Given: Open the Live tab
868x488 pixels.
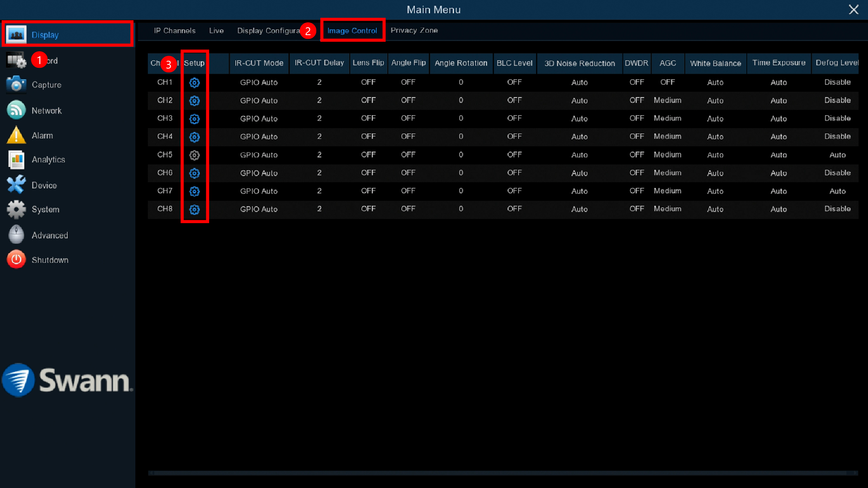Looking at the screenshot, I should coord(216,31).
